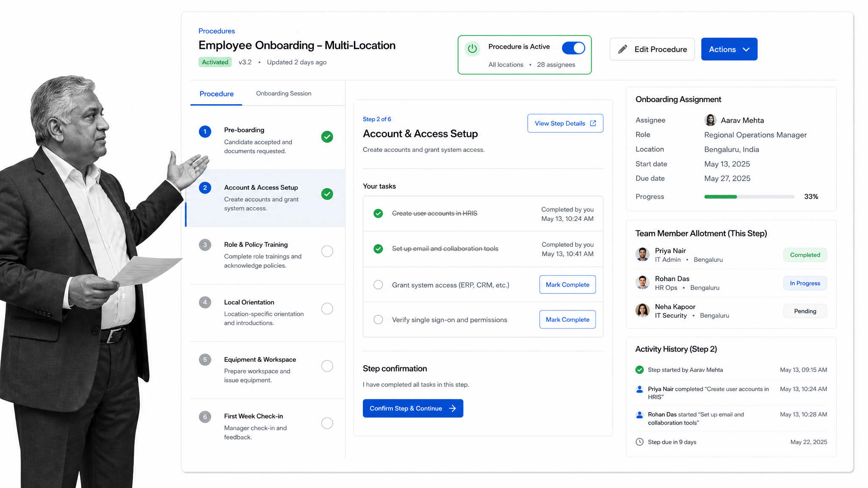Click the external link icon in View Step Details
Viewport: 868px width, 488px height.
tap(593, 123)
